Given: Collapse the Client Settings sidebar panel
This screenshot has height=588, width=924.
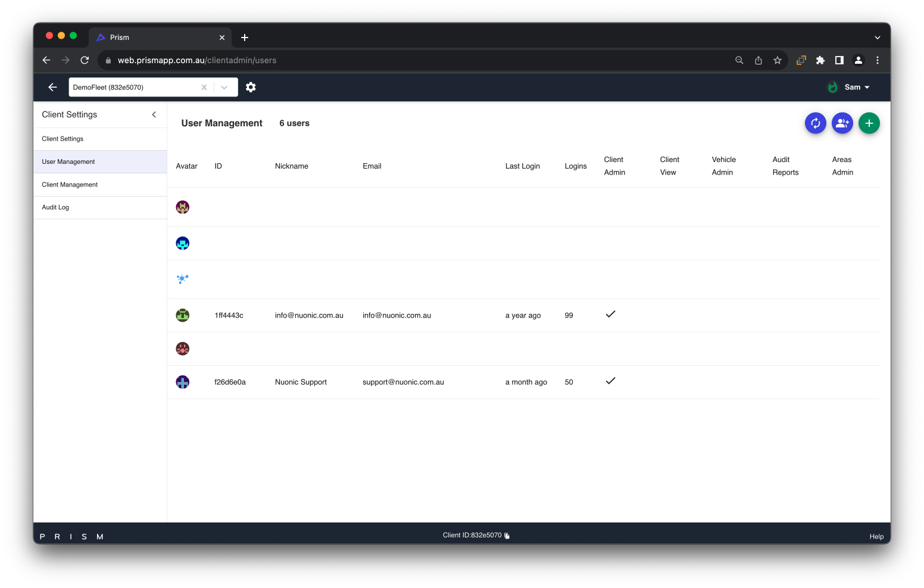Looking at the screenshot, I should coord(154,114).
